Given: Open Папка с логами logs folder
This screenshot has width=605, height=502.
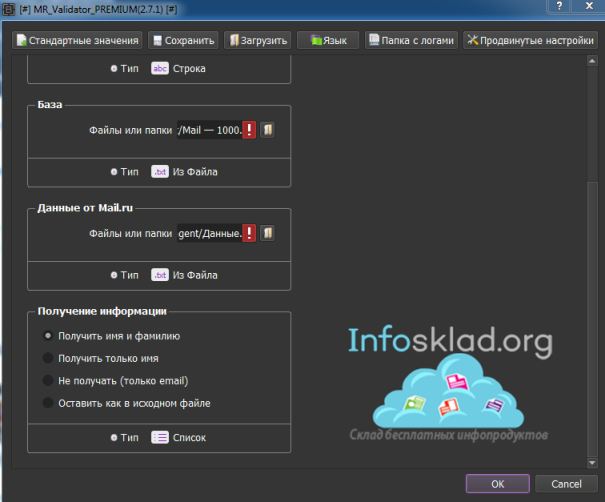Looking at the screenshot, I should pyautogui.click(x=411, y=41).
